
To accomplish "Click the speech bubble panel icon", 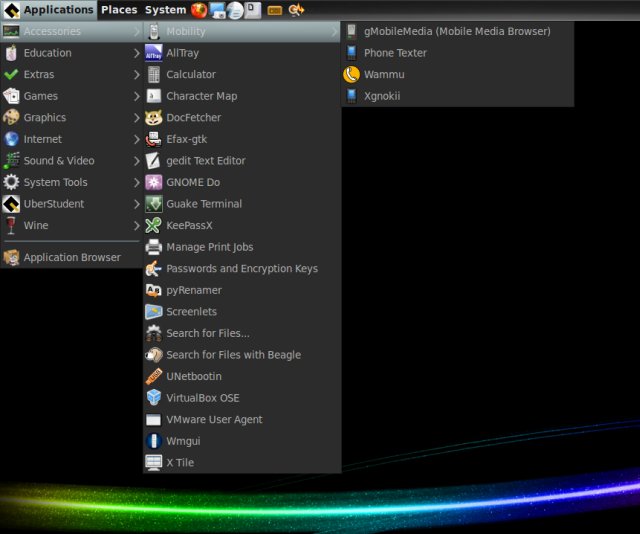I will coord(235,11).
